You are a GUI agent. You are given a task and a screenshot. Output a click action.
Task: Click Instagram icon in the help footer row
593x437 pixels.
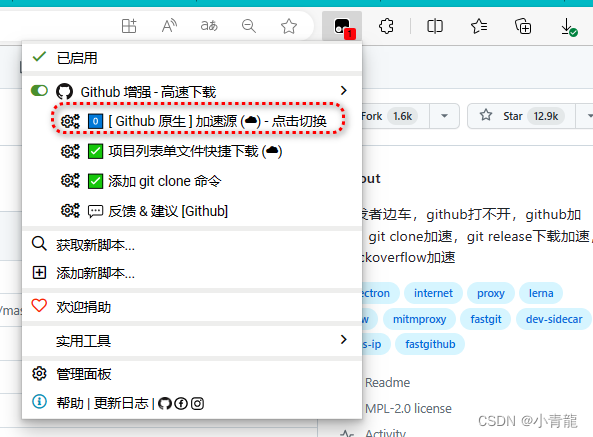197,404
